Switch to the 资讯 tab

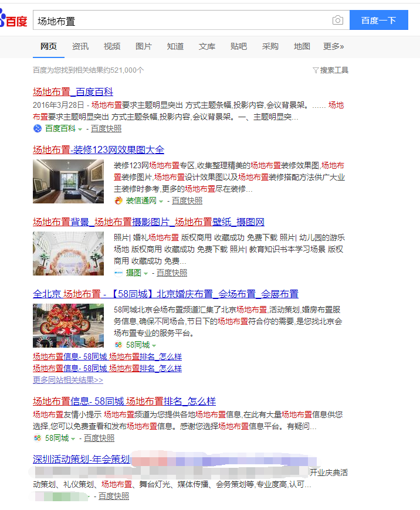click(x=80, y=46)
